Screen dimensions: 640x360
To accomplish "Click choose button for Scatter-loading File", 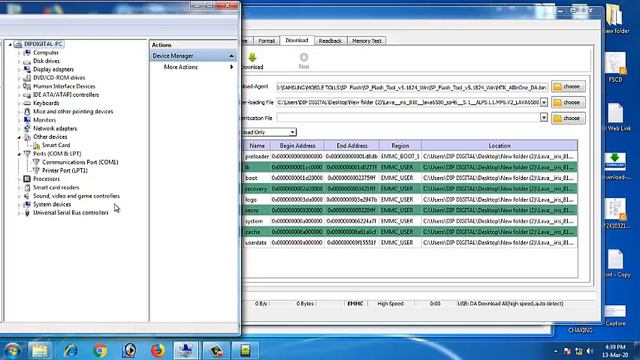I will (x=568, y=102).
